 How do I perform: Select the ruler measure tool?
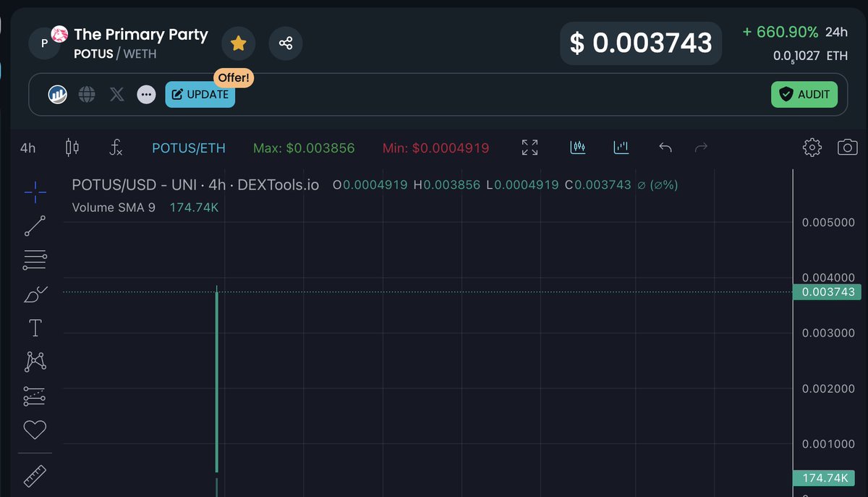(35, 477)
